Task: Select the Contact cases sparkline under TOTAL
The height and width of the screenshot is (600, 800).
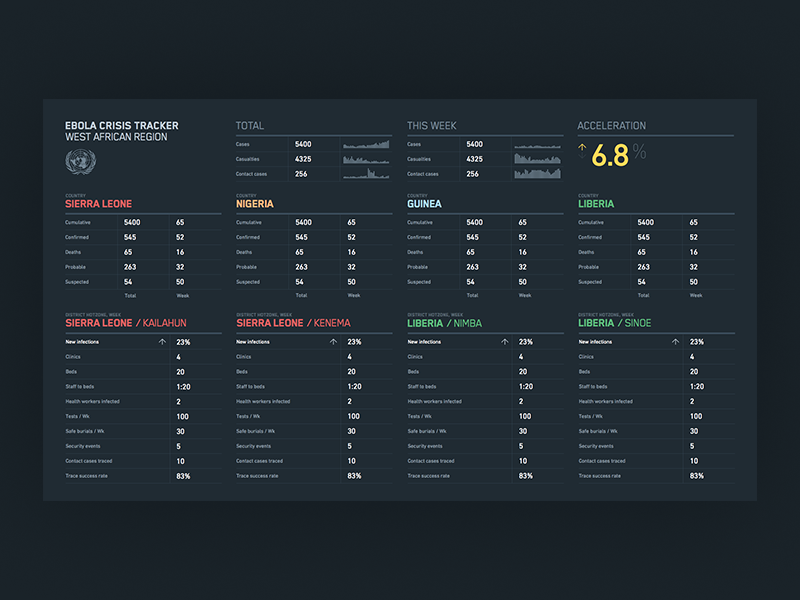Action: click(368, 173)
